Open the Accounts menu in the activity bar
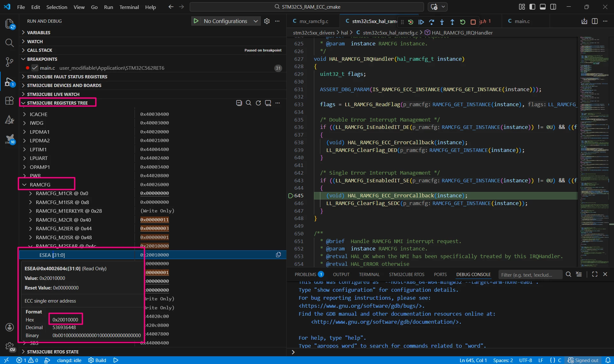614x364 pixels. pyautogui.click(x=10, y=327)
